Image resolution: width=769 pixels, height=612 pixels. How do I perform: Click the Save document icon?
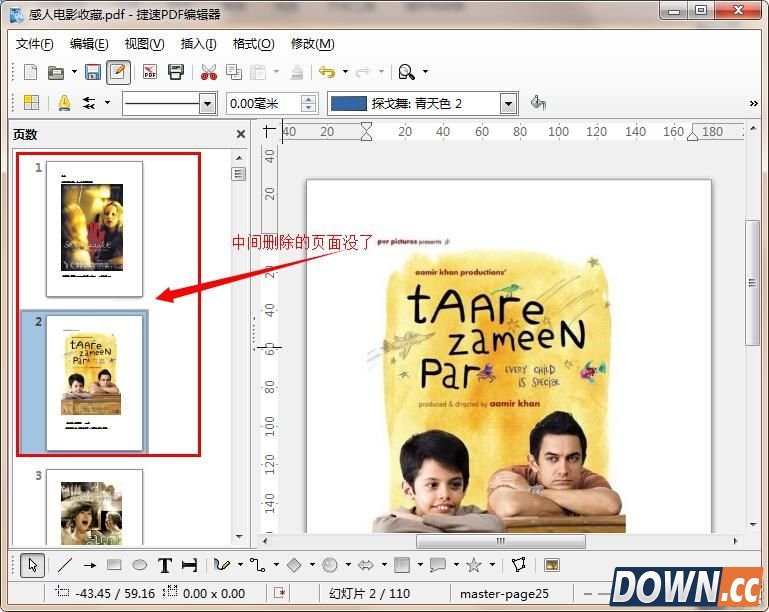pos(92,72)
